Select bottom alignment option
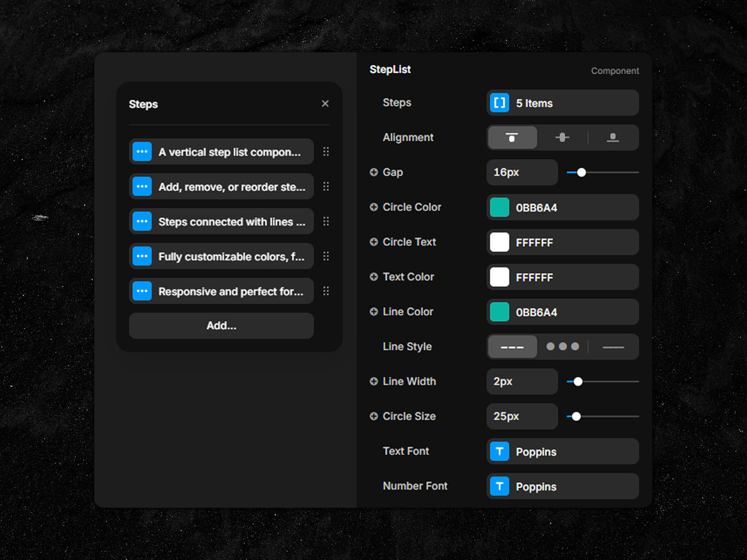The width and height of the screenshot is (747, 560). (x=613, y=138)
